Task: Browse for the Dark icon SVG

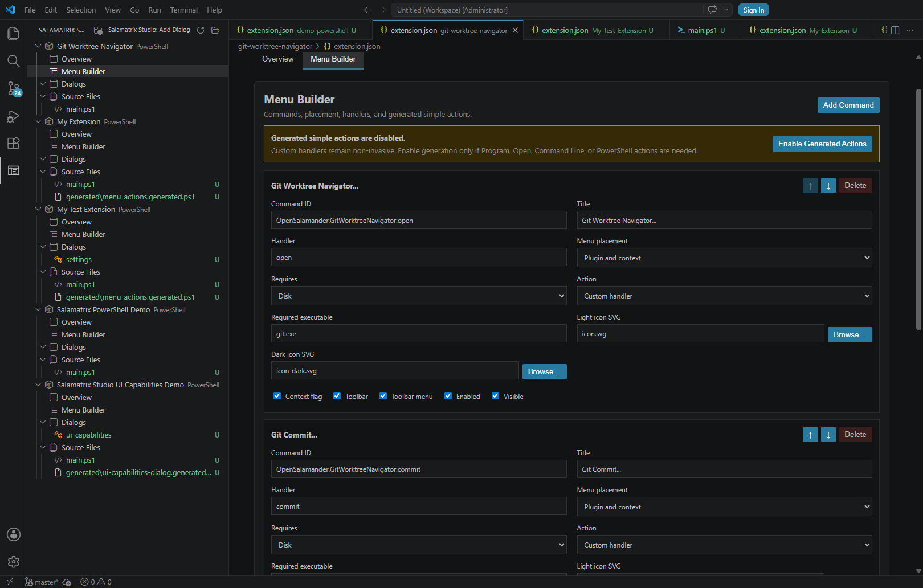Action: (544, 372)
